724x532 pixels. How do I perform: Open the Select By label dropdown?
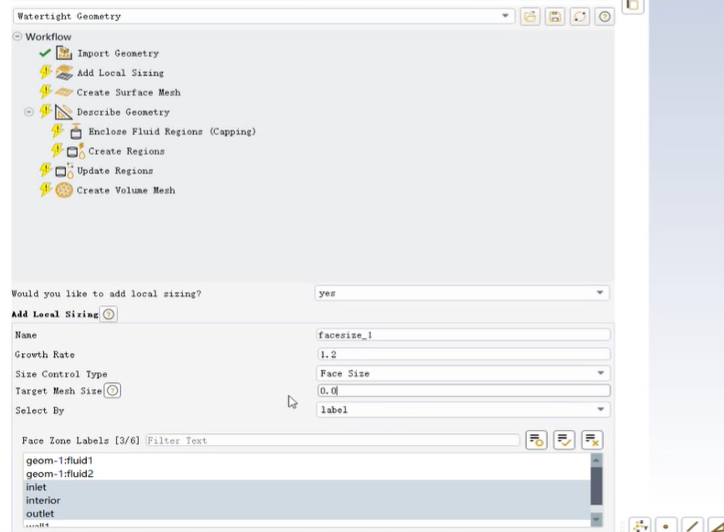coord(600,410)
